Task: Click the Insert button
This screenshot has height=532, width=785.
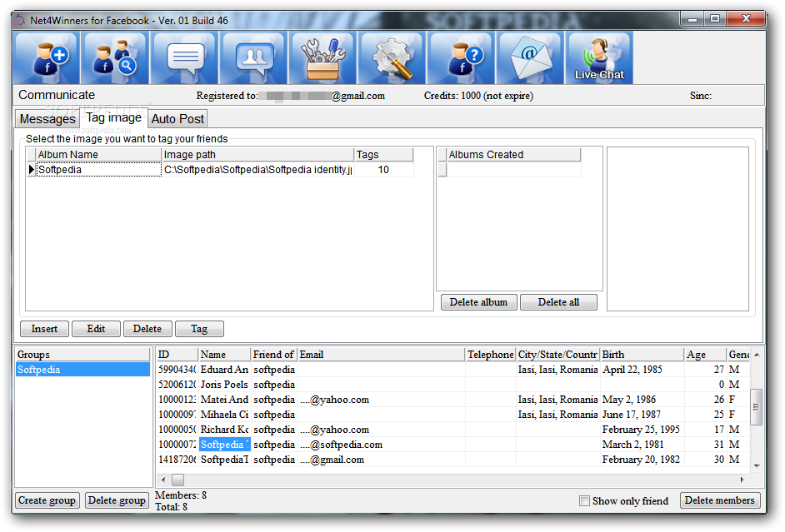Action: 44,329
